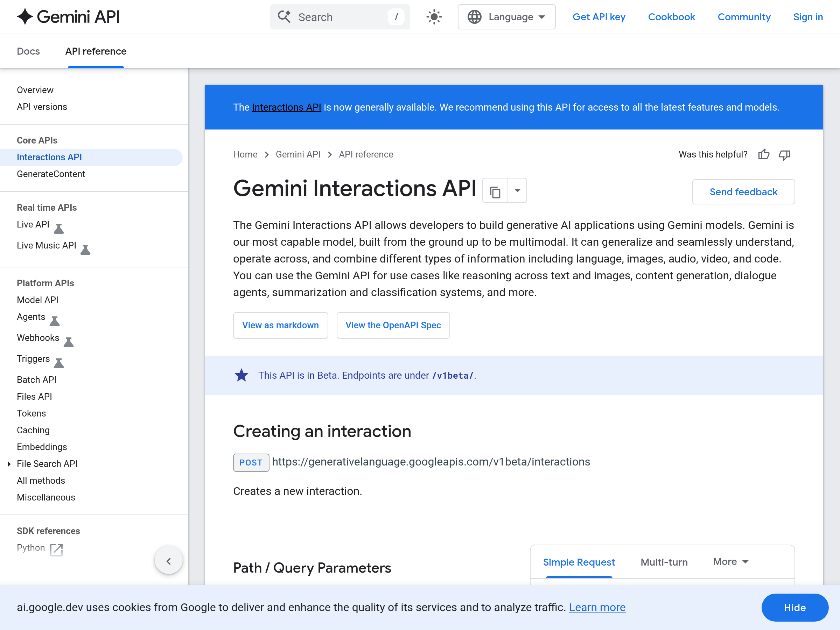This screenshot has height=630, width=840.
Task: Open the More dropdown in code samples
Action: (731, 561)
